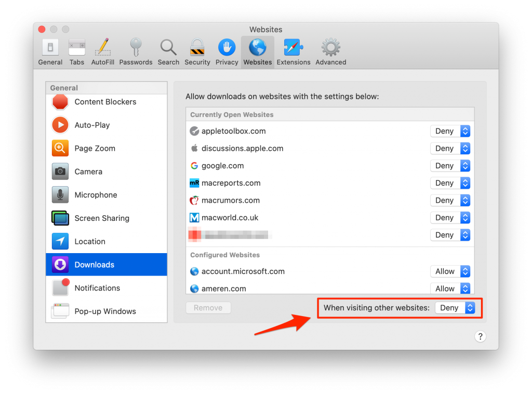Select the Screen Sharing icon

click(60, 218)
